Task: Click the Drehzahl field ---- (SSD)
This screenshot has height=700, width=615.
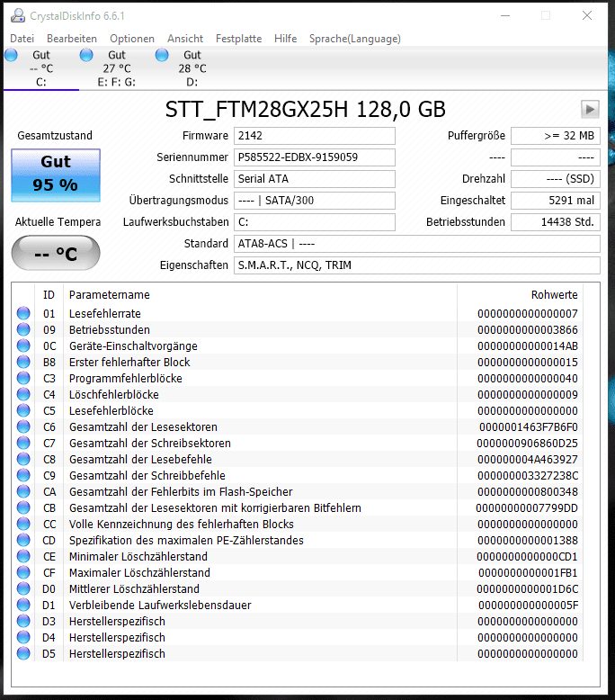Action: [556, 178]
